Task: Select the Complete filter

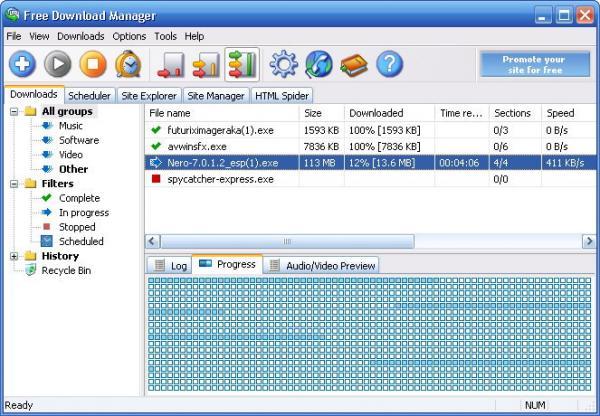Action: pos(79,198)
